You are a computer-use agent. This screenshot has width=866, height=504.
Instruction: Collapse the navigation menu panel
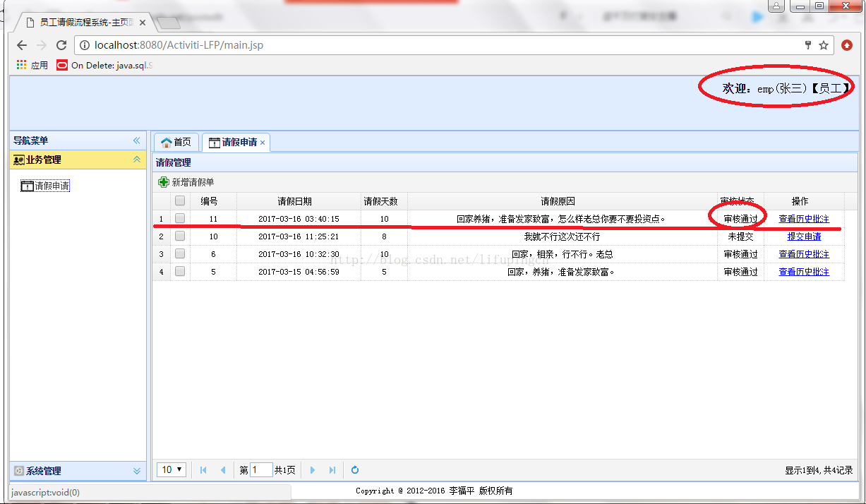(x=137, y=140)
